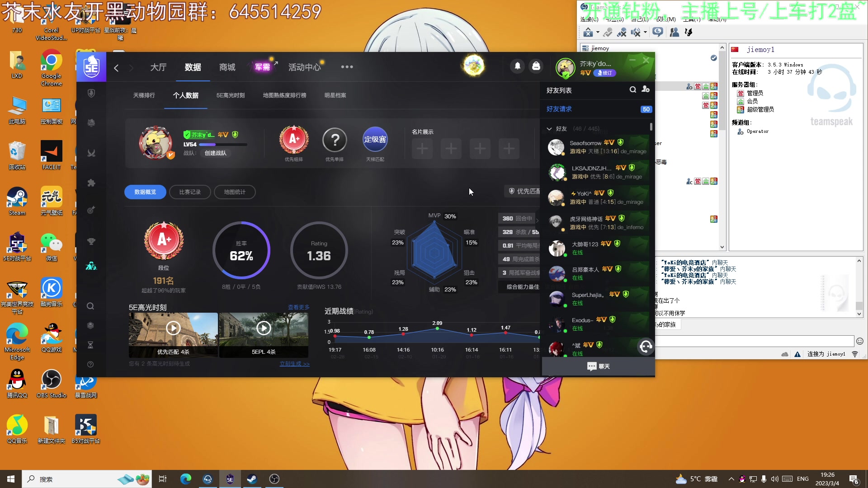The width and height of the screenshot is (868, 488).
Task: Search friends with the magnifier icon
Action: pos(633,89)
